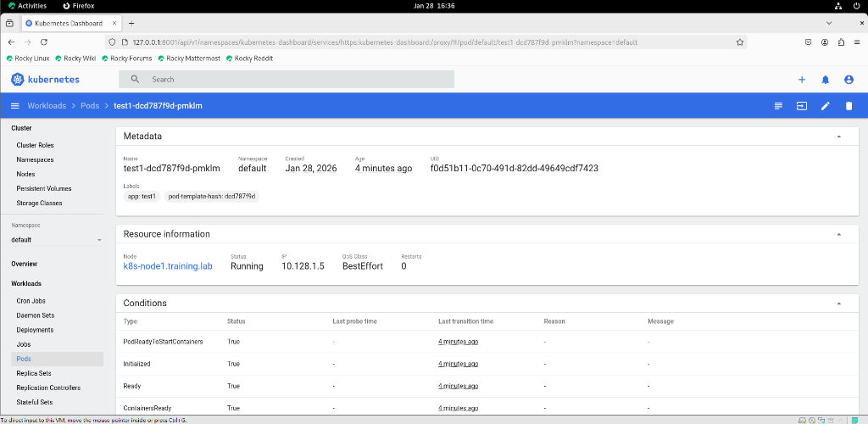868x424 pixels.
Task: Collapse the Conditions card
Action: click(x=839, y=304)
